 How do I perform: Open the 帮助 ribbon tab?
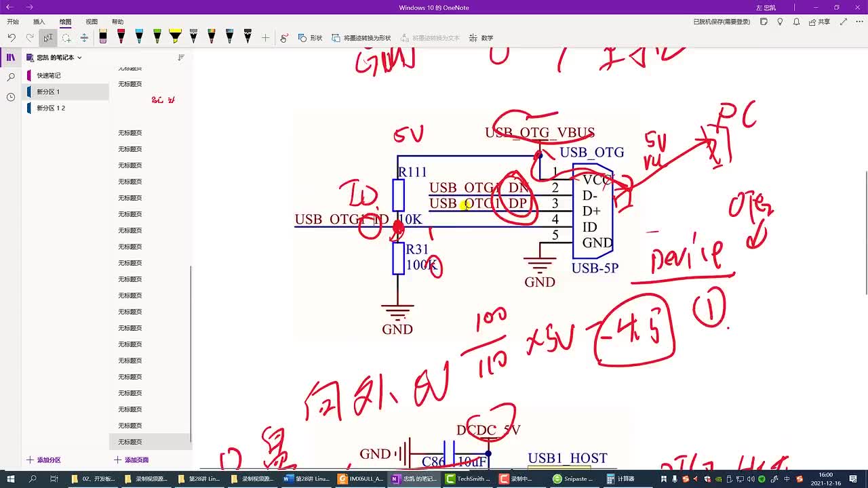117,22
